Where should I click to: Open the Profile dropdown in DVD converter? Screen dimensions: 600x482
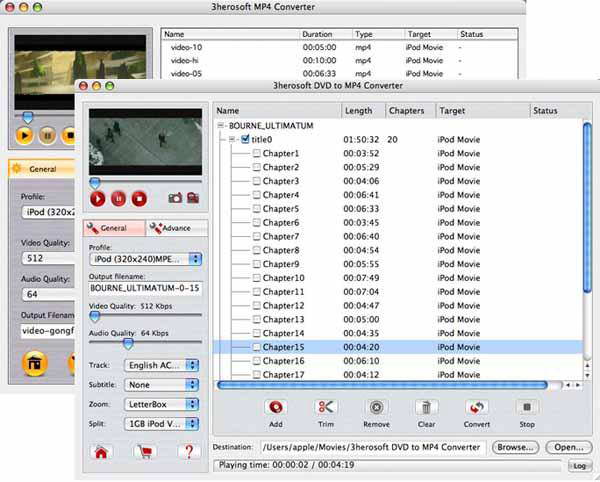146,259
